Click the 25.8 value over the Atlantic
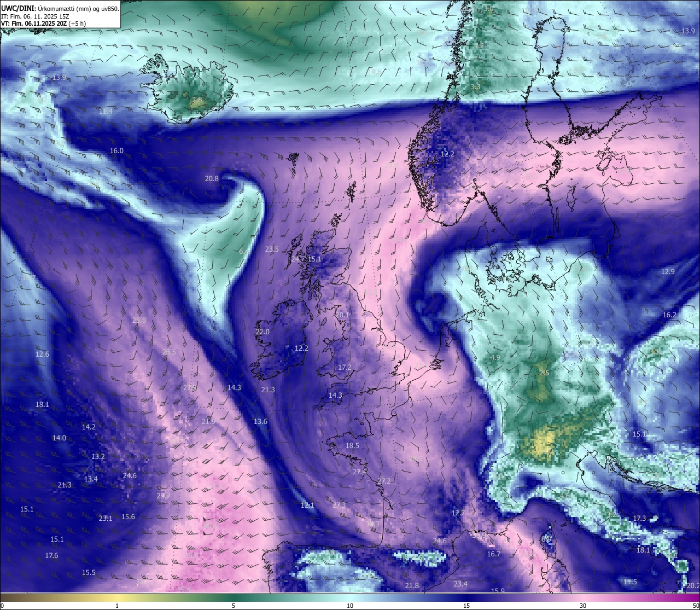 point(139,321)
